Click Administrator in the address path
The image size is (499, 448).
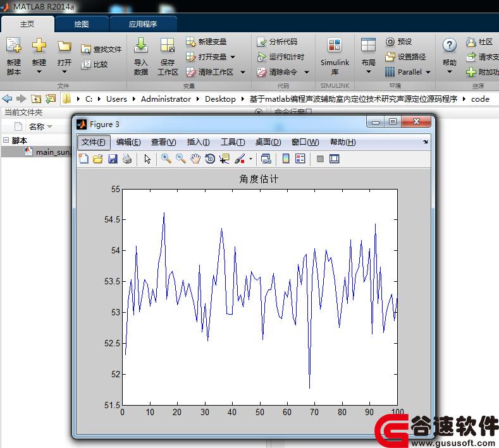coord(166,99)
